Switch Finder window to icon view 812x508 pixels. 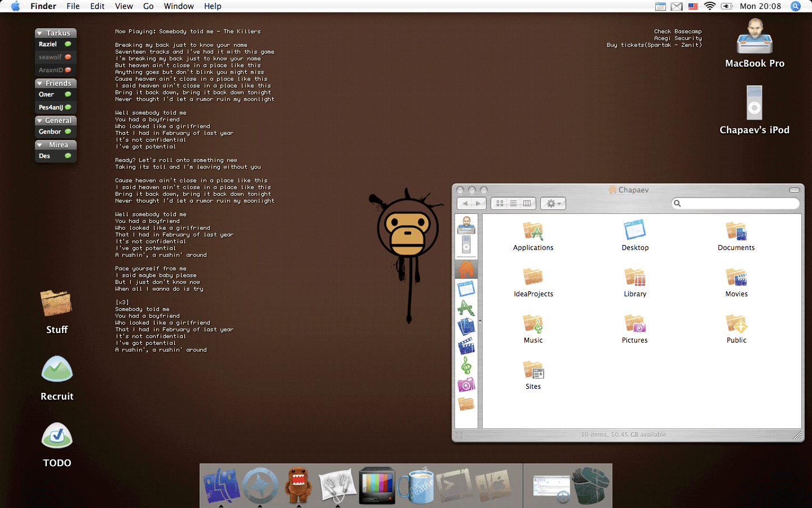[500, 203]
